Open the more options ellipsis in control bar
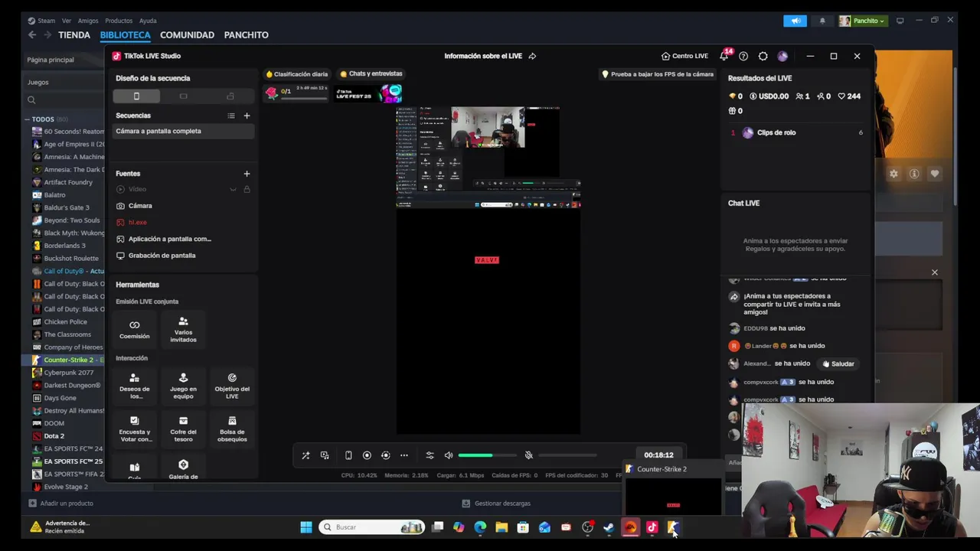The width and height of the screenshot is (980, 551). tap(404, 455)
